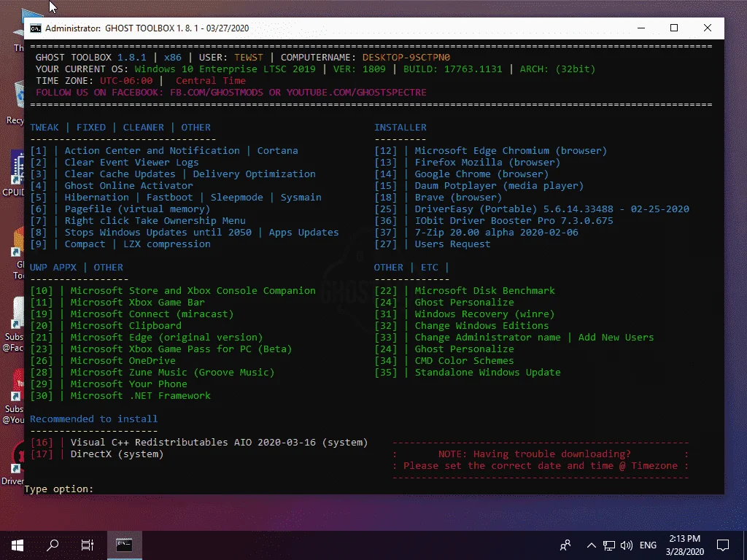This screenshot has width=747, height=560.
Task: Click option [15] Daum Potplayer
Action: point(479,186)
